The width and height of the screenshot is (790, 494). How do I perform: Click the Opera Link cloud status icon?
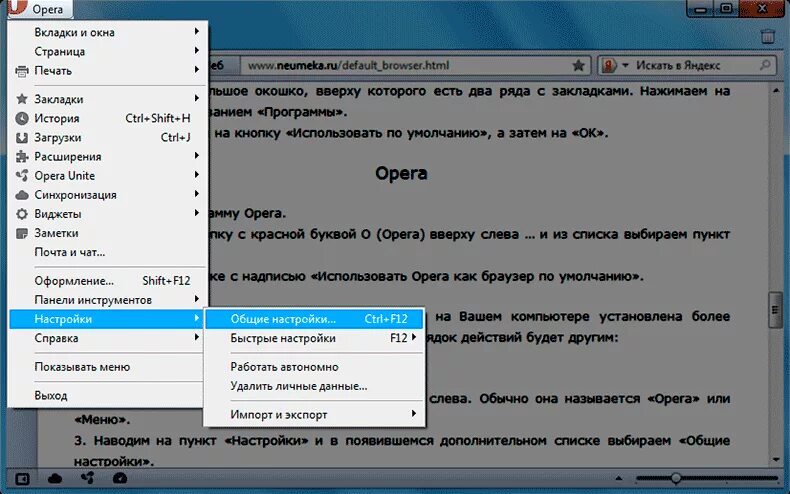point(54,478)
